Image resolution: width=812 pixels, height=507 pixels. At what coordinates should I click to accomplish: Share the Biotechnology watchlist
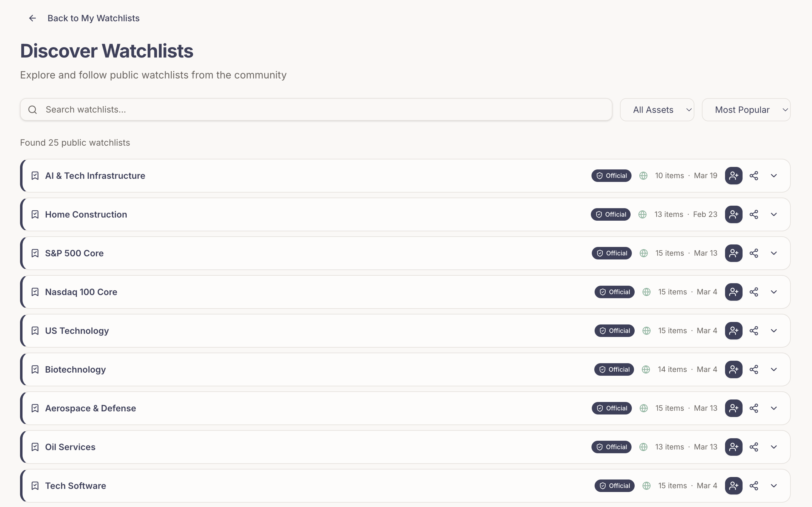click(754, 369)
